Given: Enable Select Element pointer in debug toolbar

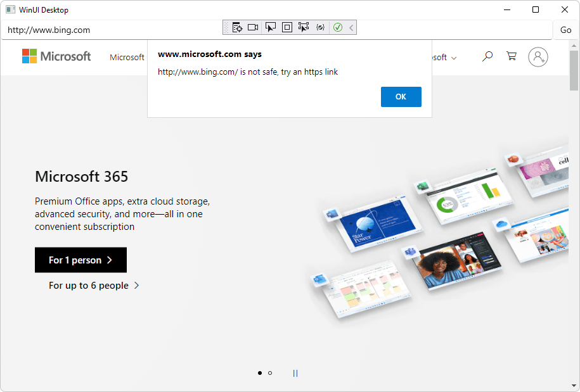Looking at the screenshot, I should tap(271, 27).
